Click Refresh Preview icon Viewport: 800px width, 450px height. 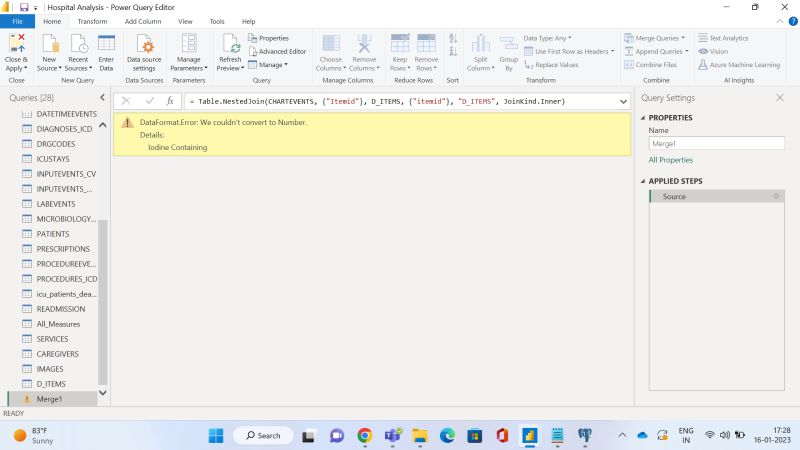click(231, 44)
